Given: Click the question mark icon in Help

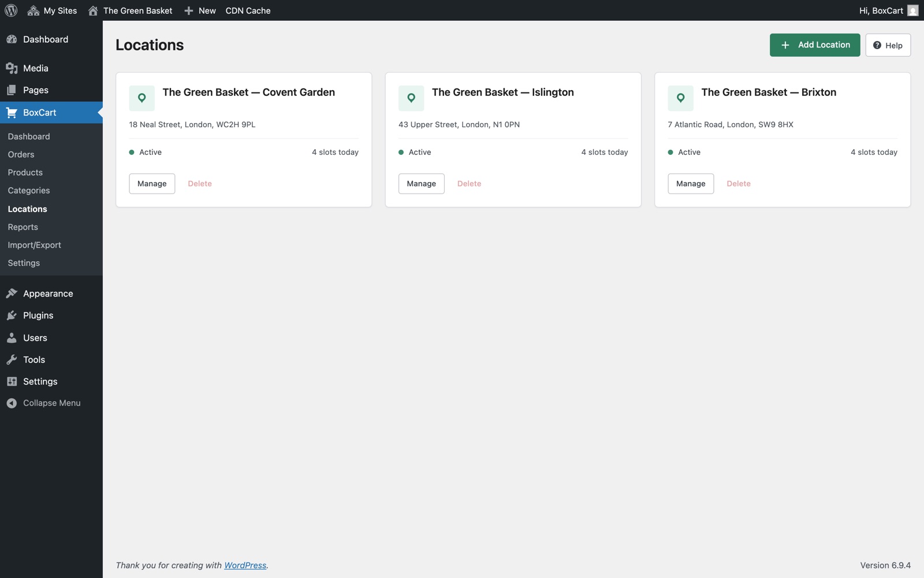Looking at the screenshot, I should pyautogui.click(x=877, y=45).
